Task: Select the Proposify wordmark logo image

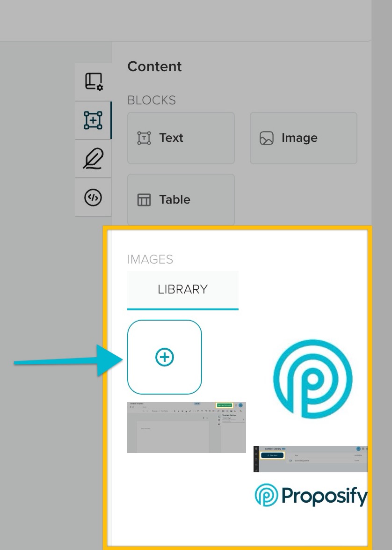Action: pos(311,495)
